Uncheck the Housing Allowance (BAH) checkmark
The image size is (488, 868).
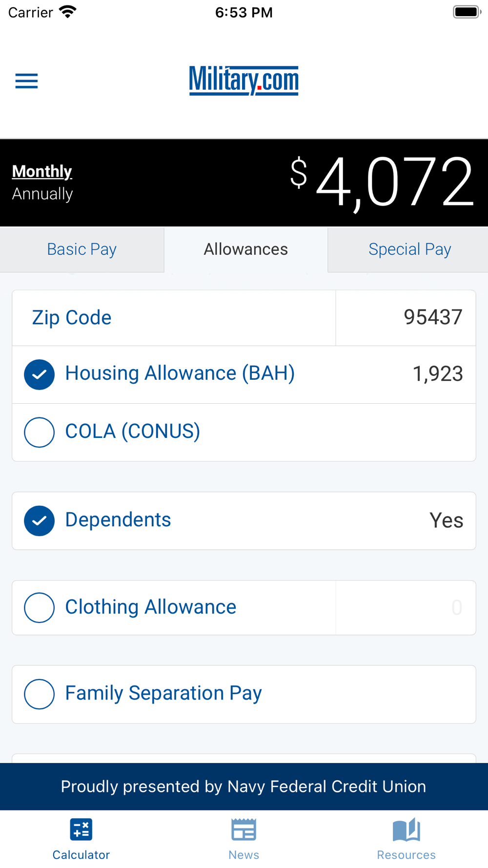39,374
